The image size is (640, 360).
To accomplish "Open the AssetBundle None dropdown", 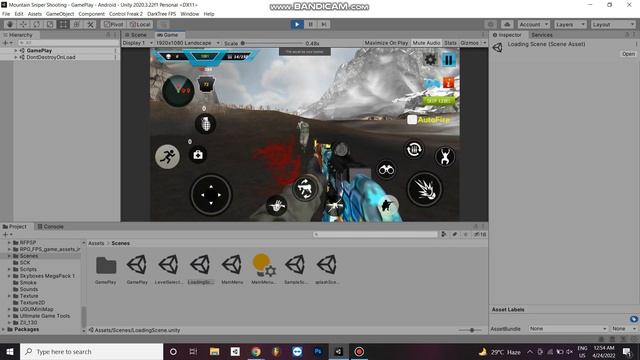I will click(x=568, y=329).
